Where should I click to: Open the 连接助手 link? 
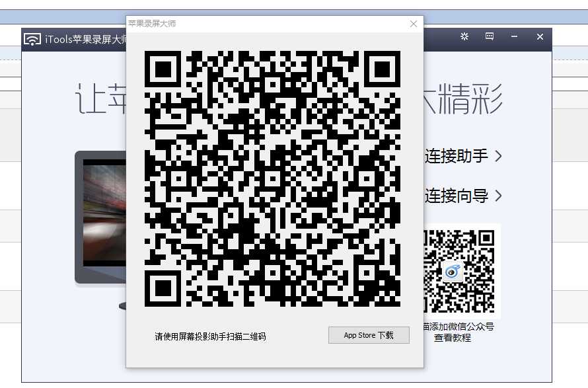click(457, 156)
